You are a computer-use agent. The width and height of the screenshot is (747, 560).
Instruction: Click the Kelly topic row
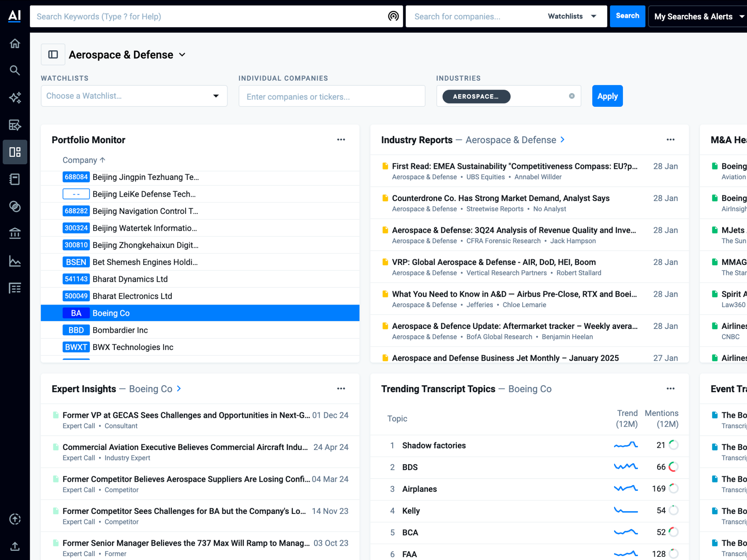(x=529, y=510)
